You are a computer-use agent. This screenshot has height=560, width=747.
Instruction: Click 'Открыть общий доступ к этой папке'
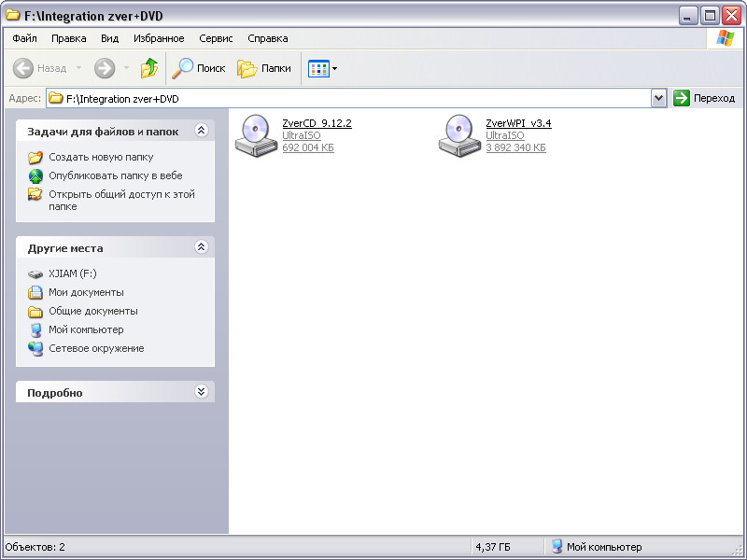[121, 201]
